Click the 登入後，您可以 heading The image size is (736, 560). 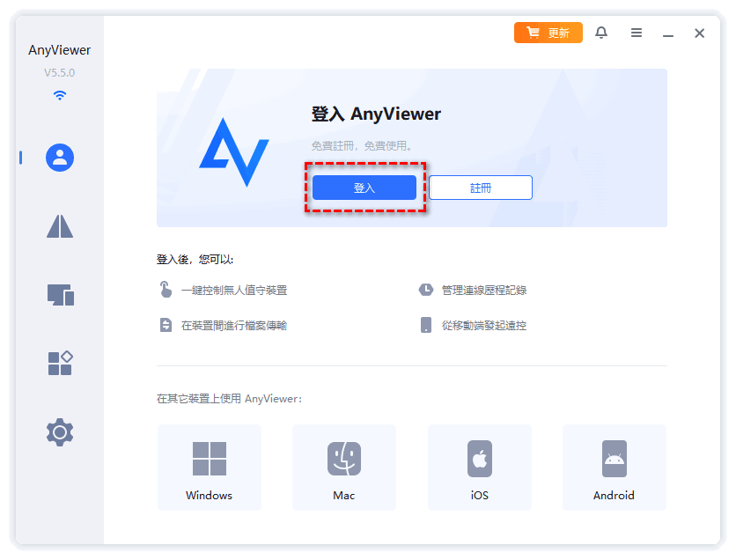pyautogui.click(x=195, y=259)
